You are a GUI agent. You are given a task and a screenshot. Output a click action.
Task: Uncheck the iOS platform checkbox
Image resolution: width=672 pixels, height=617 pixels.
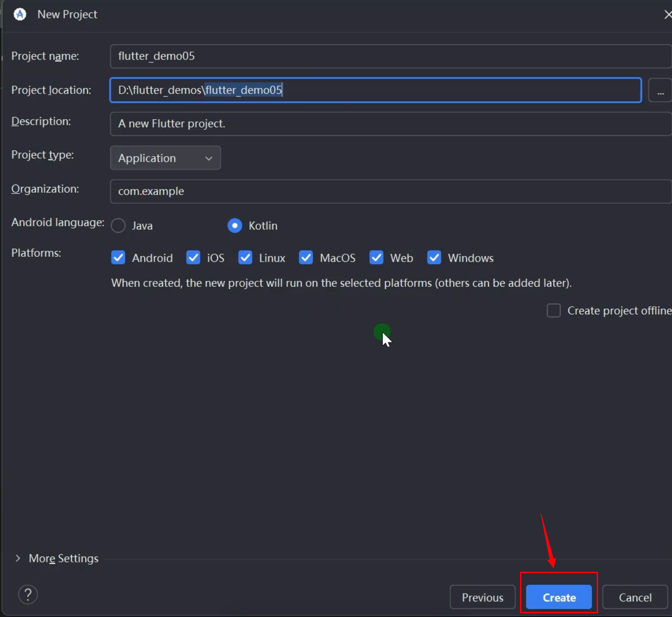coord(193,258)
